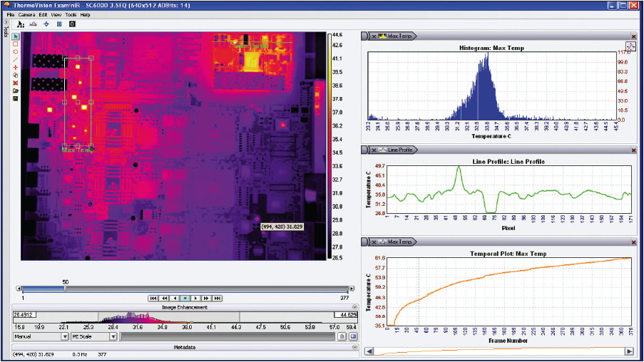Click the gray enhancement slider bar
The height and width of the screenshot is (362, 644).
228,336
